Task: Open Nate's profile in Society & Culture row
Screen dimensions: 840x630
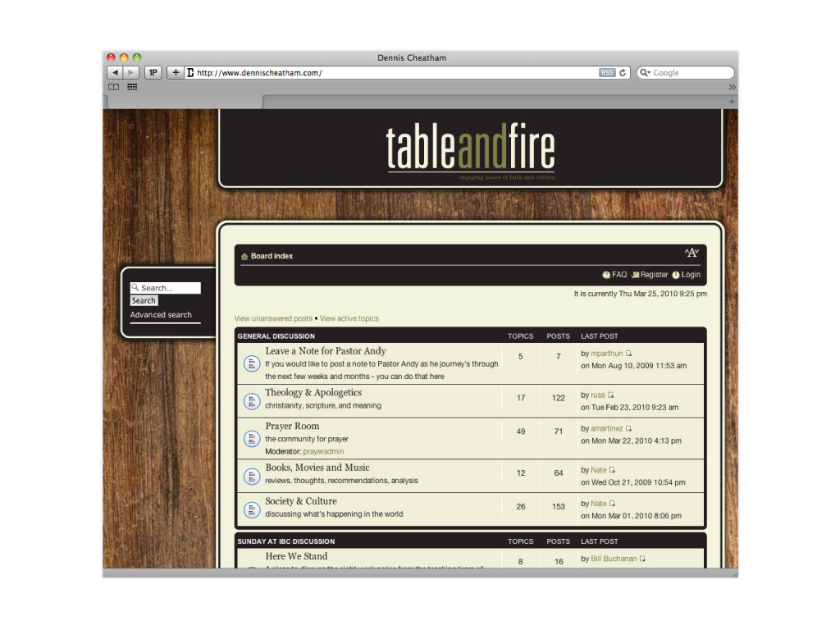Action: [x=598, y=503]
